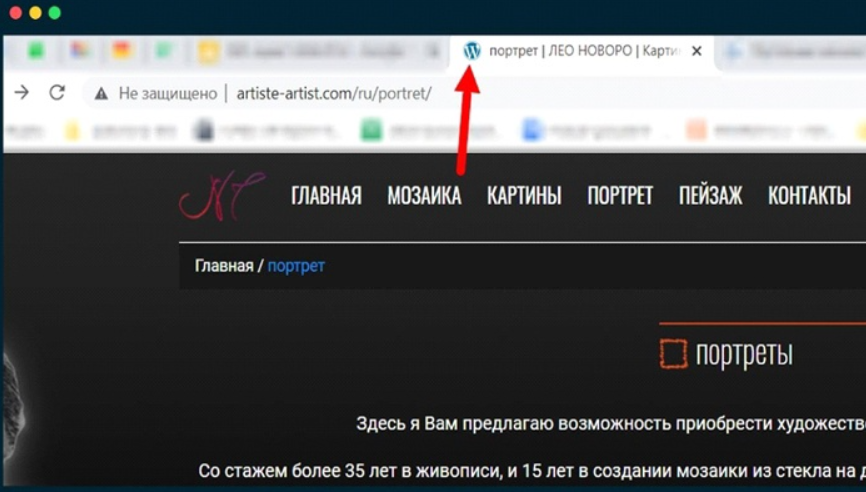Open the green spreadsheet bookmark icon
The image size is (866, 492).
click(371, 131)
